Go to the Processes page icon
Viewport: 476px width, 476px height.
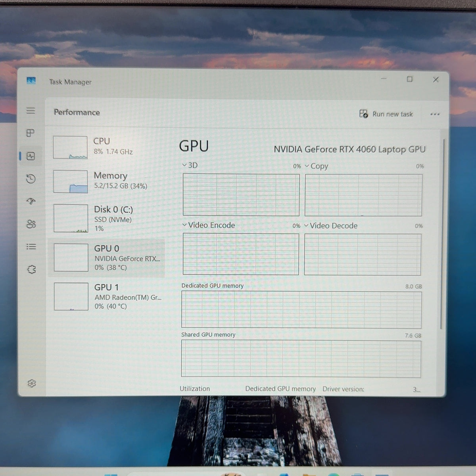click(x=31, y=133)
